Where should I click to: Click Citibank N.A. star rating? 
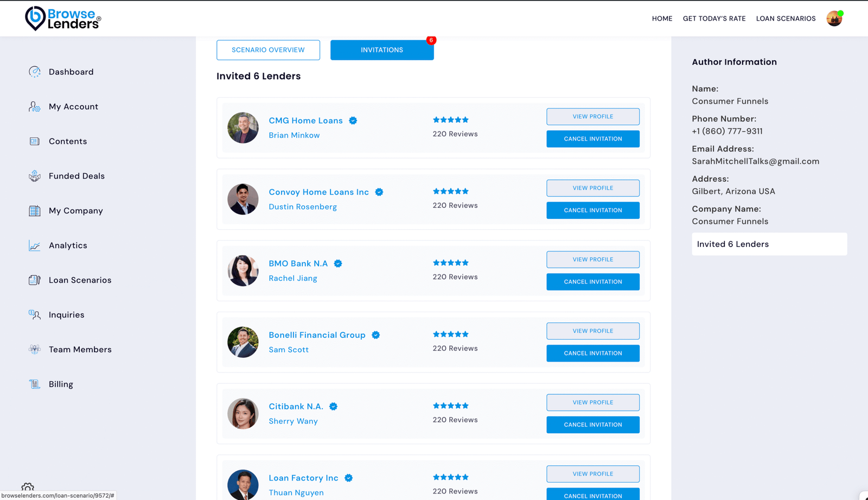(451, 406)
